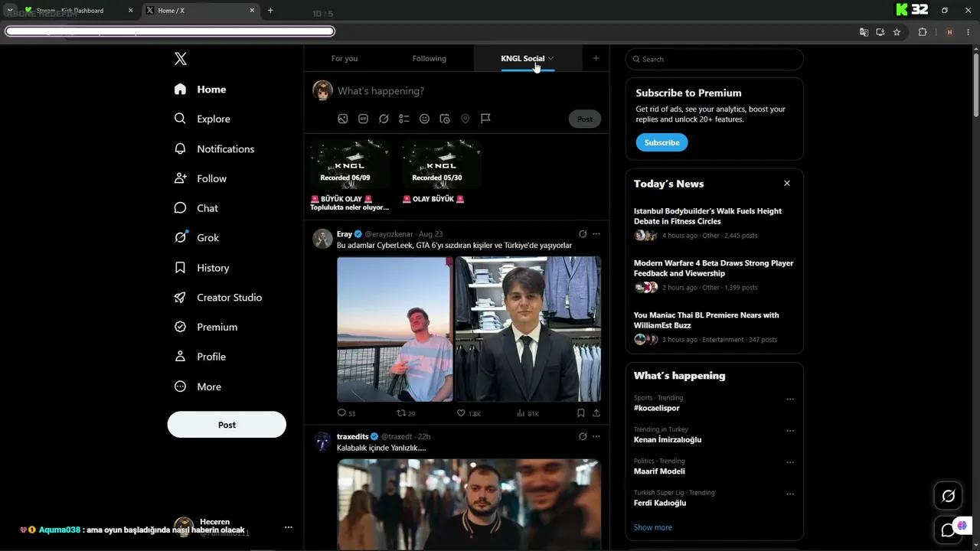Open History in the sidebar
This screenshot has width=980, height=551.
click(x=202, y=268)
